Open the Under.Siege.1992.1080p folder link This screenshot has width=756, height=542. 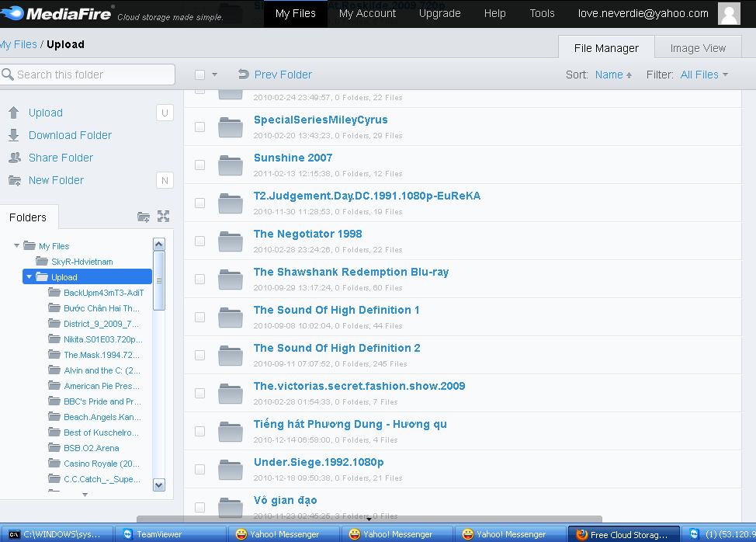319,462
